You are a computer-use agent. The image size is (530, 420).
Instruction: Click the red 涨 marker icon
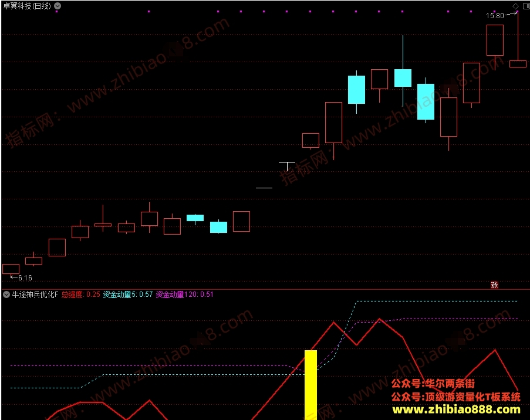coord(494,285)
